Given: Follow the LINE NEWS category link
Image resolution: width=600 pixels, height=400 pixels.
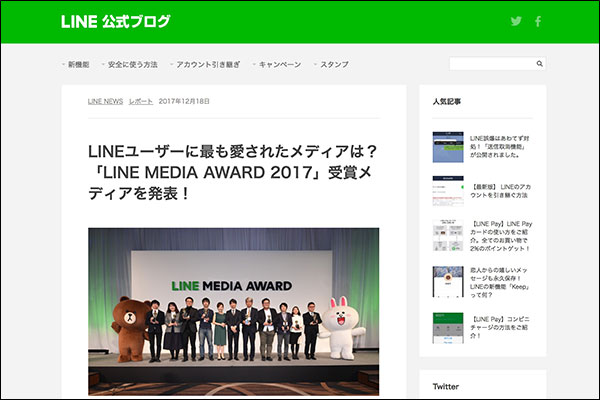Looking at the screenshot, I should [105, 102].
